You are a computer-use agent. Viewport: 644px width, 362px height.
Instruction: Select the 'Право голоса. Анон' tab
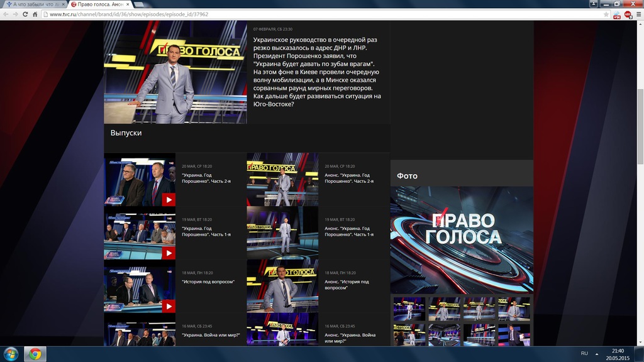pos(100,4)
